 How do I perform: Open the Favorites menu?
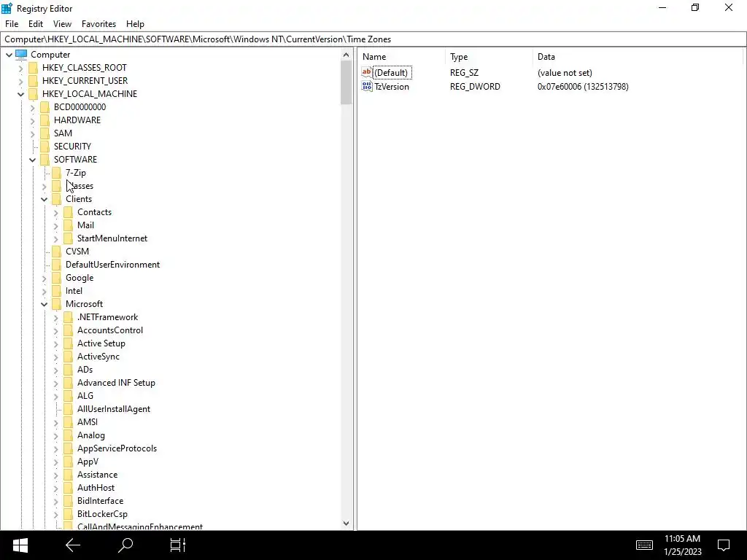(x=98, y=24)
